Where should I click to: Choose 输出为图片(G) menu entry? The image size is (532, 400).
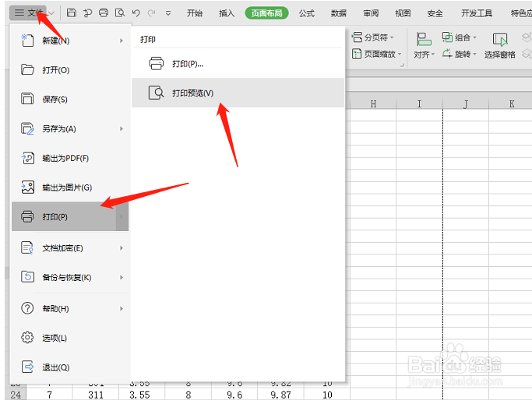pyautogui.click(x=70, y=187)
